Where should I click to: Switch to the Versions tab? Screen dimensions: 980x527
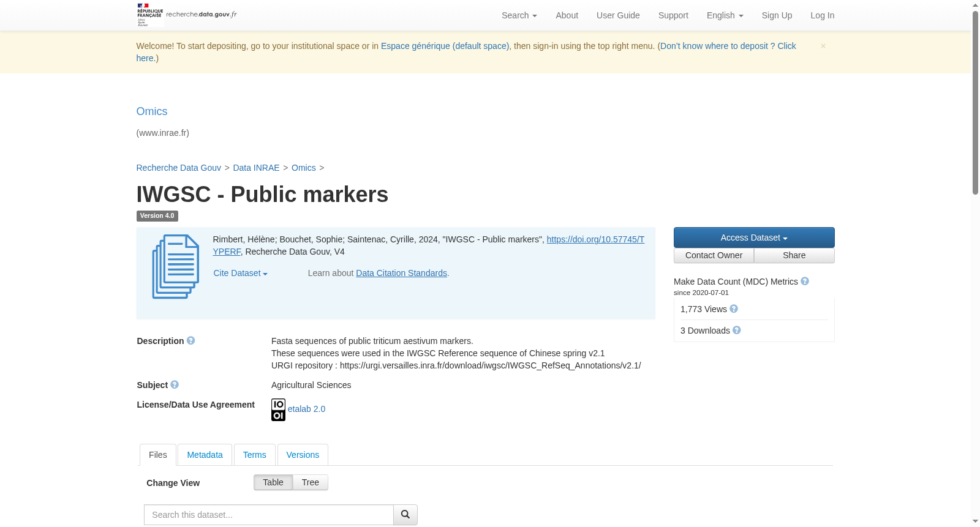[x=303, y=455]
